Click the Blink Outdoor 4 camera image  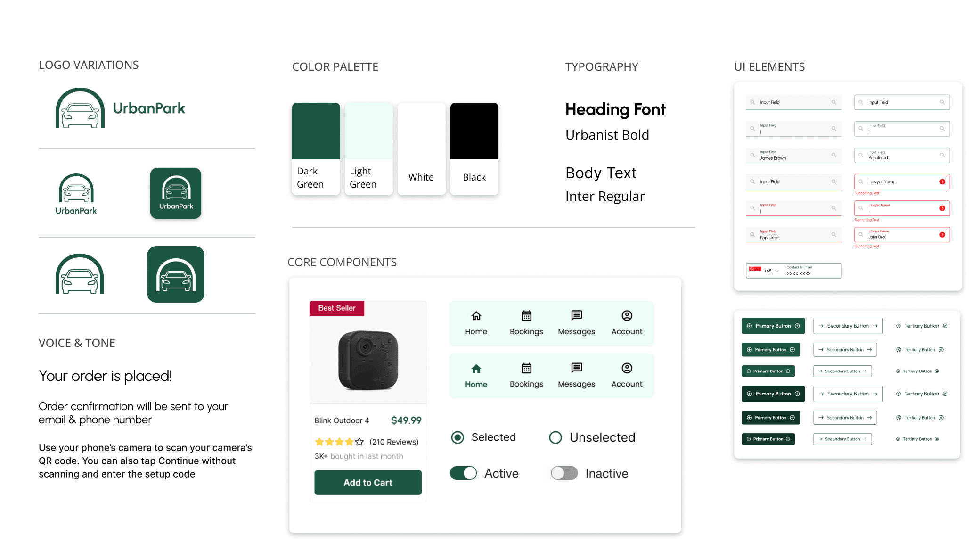pos(368,360)
